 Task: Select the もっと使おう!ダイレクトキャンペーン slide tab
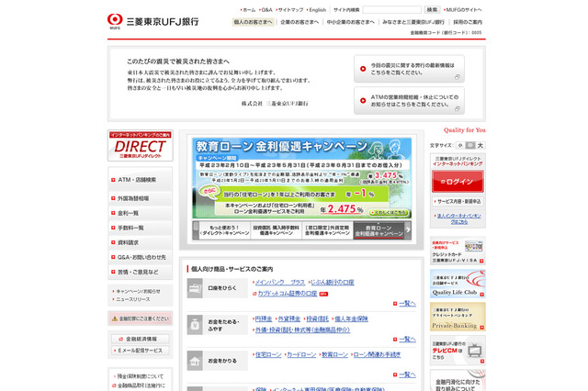pyautogui.click(x=224, y=230)
